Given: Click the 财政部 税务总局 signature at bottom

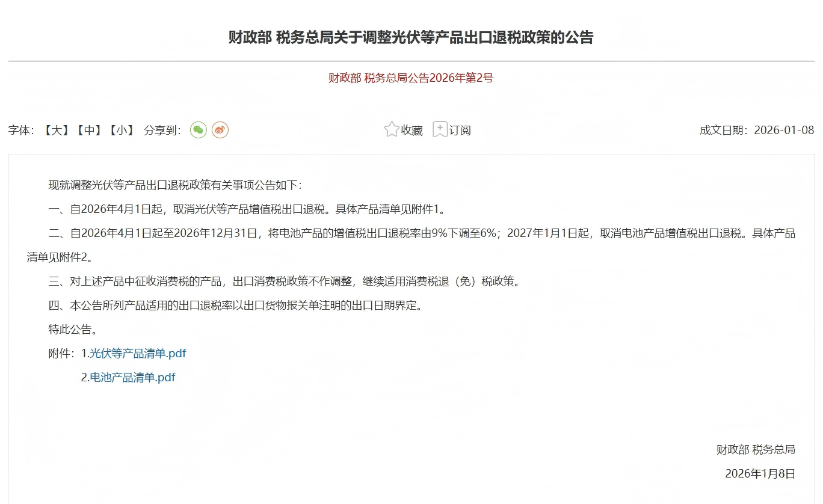Looking at the screenshot, I should (755, 450).
